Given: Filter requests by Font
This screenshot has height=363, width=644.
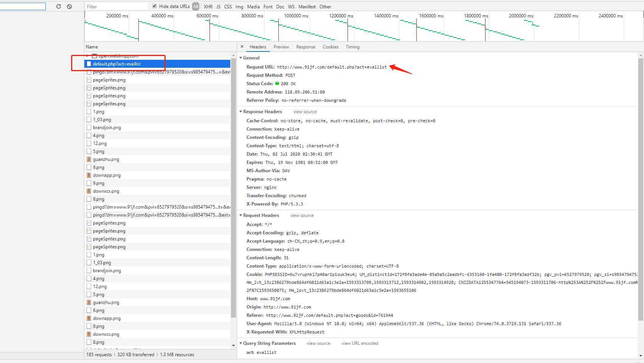Looking at the screenshot, I should coord(268,6).
